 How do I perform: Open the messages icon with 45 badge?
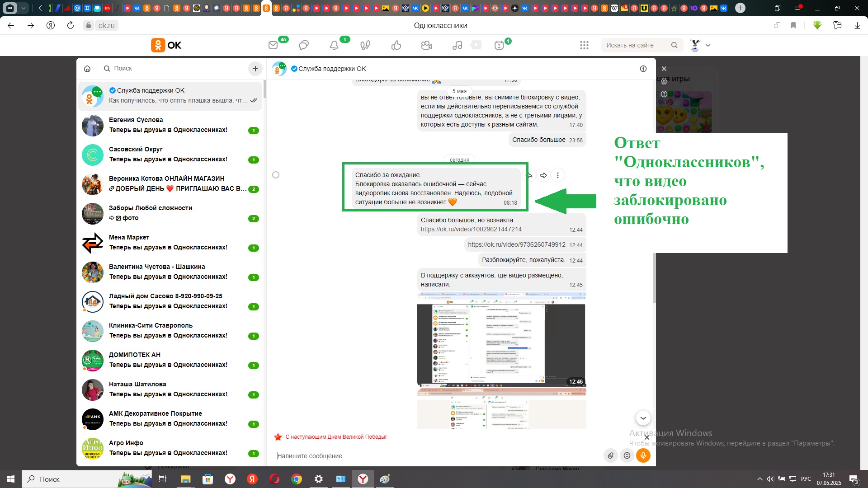pos(273,45)
